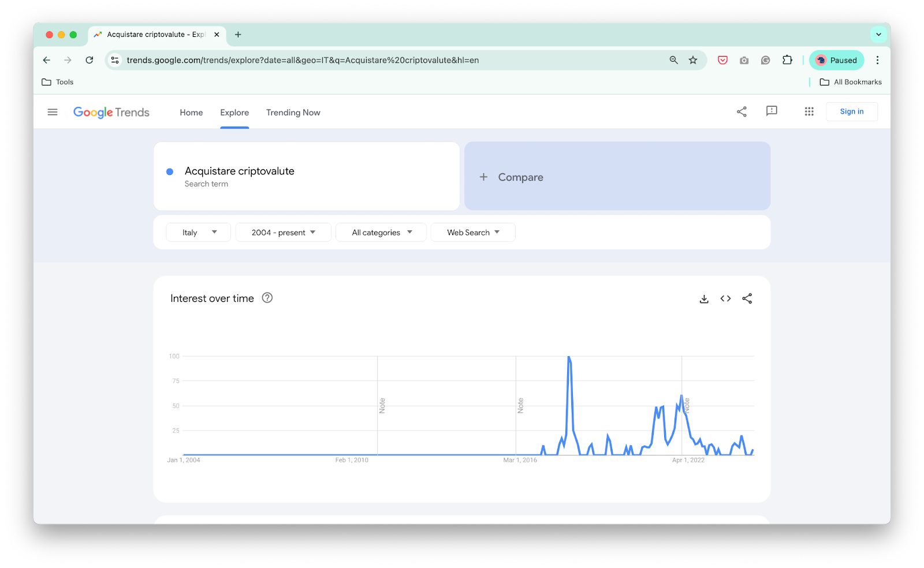Click inside the browser address bar
The height and width of the screenshot is (568, 924).
coord(346,59)
